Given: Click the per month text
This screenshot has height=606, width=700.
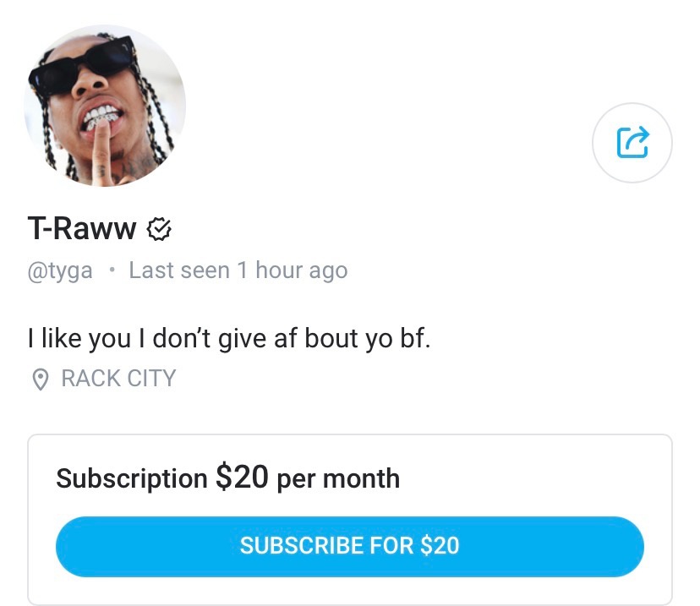Looking at the screenshot, I should 338,480.
